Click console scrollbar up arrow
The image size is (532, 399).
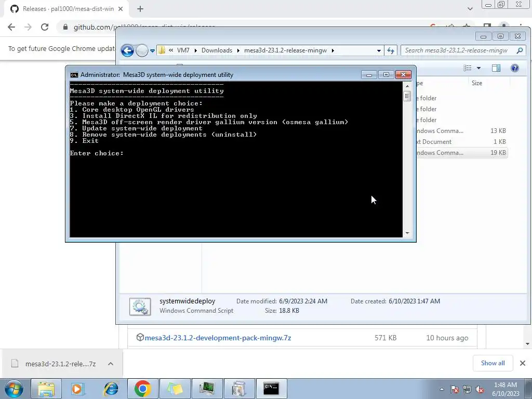pyautogui.click(x=407, y=86)
